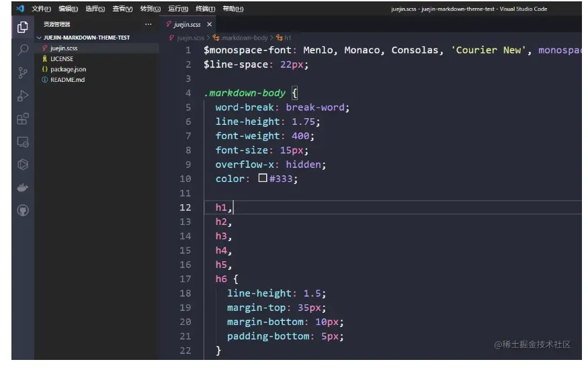Click the h2 selector on line 13

(x=221, y=222)
